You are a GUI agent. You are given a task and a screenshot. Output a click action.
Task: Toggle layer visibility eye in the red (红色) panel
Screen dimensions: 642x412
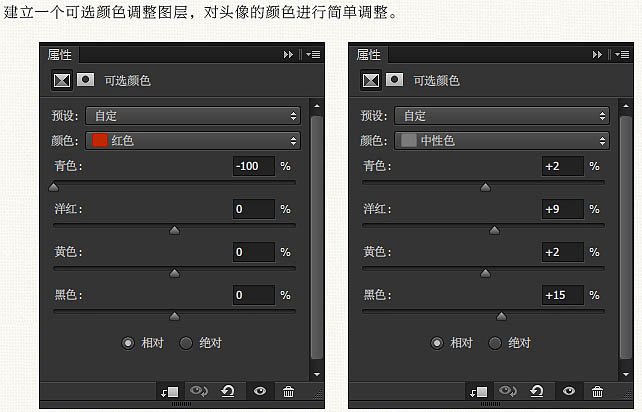259,392
